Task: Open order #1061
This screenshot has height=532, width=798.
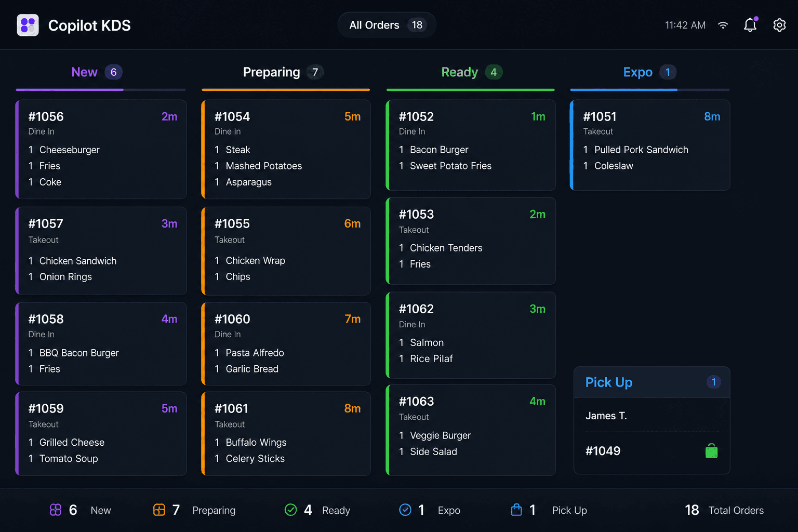Action: 286,434
